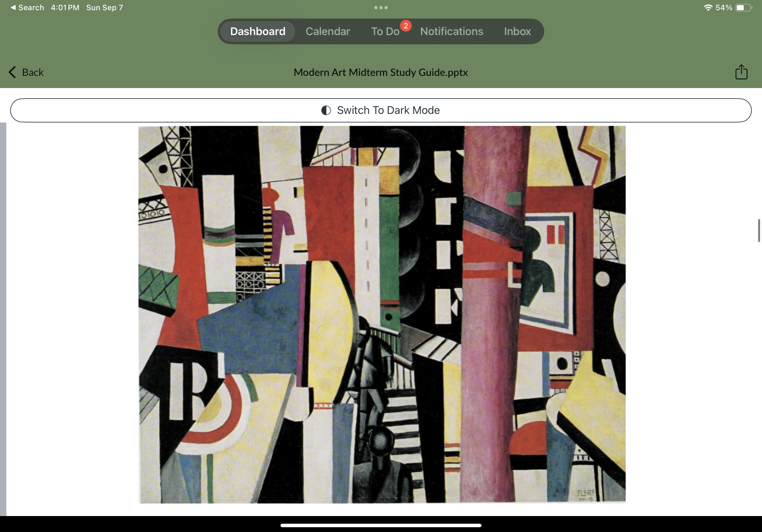
Task: Tap the Modern Art Midterm Study Guide title
Action: pos(381,72)
